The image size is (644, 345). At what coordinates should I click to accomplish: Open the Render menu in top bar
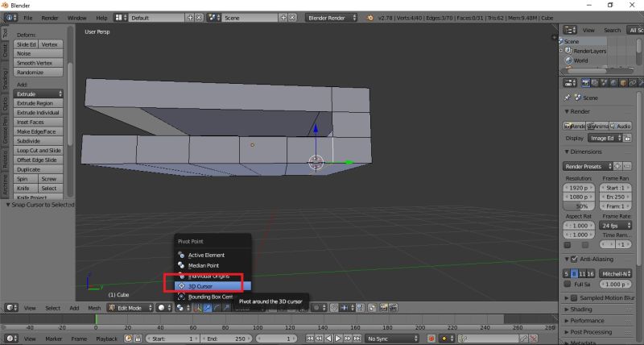[50, 18]
